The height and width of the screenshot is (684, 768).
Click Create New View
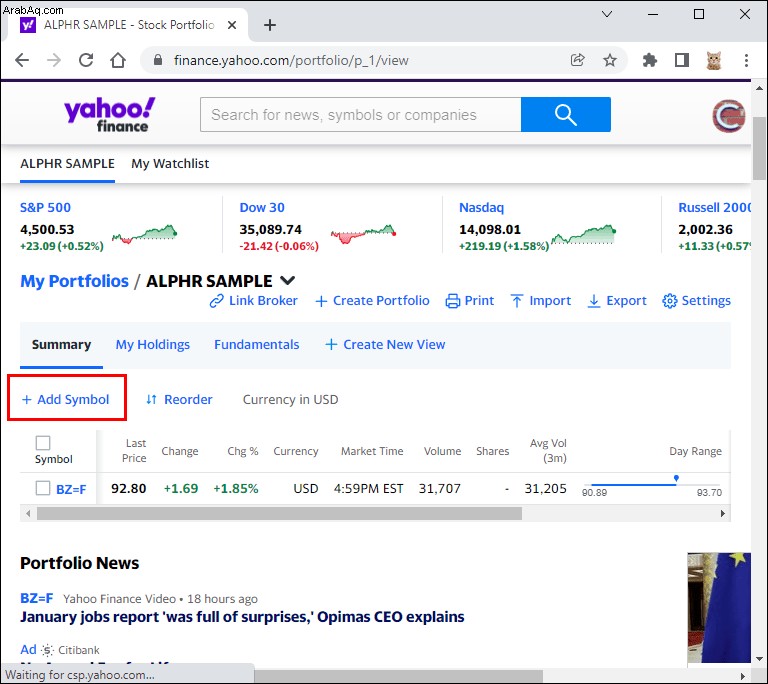click(x=385, y=345)
